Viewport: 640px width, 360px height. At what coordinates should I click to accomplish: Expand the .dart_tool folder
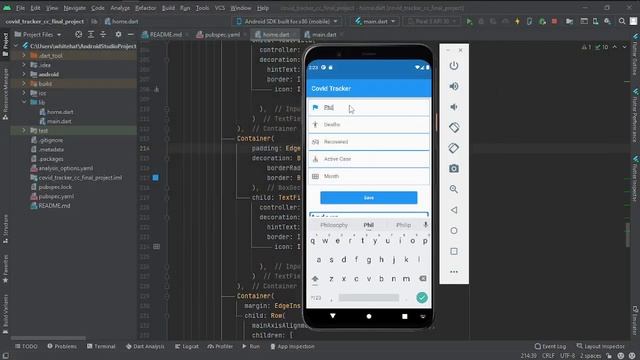click(24, 55)
